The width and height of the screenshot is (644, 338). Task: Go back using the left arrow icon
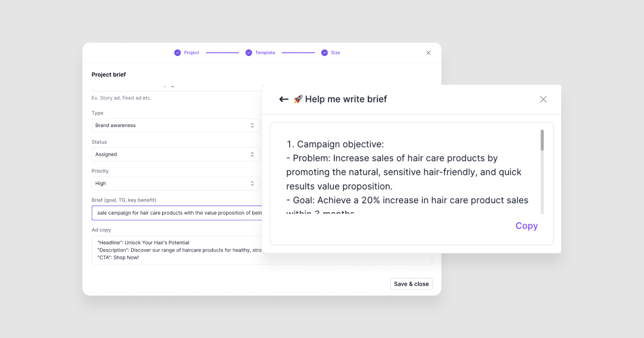click(x=283, y=99)
